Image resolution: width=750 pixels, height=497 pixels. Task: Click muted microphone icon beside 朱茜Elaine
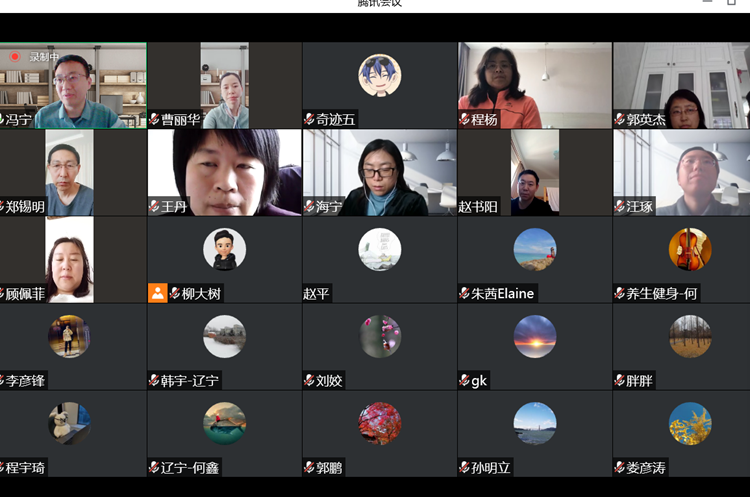click(x=464, y=293)
